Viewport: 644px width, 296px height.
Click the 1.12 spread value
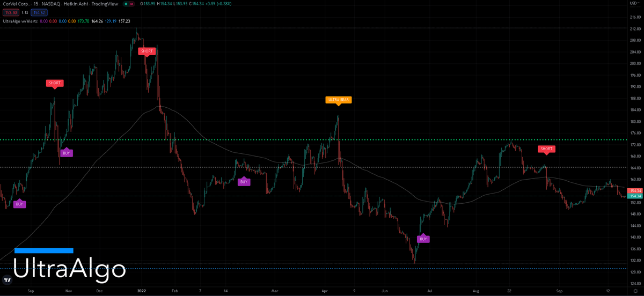click(x=25, y=12)
